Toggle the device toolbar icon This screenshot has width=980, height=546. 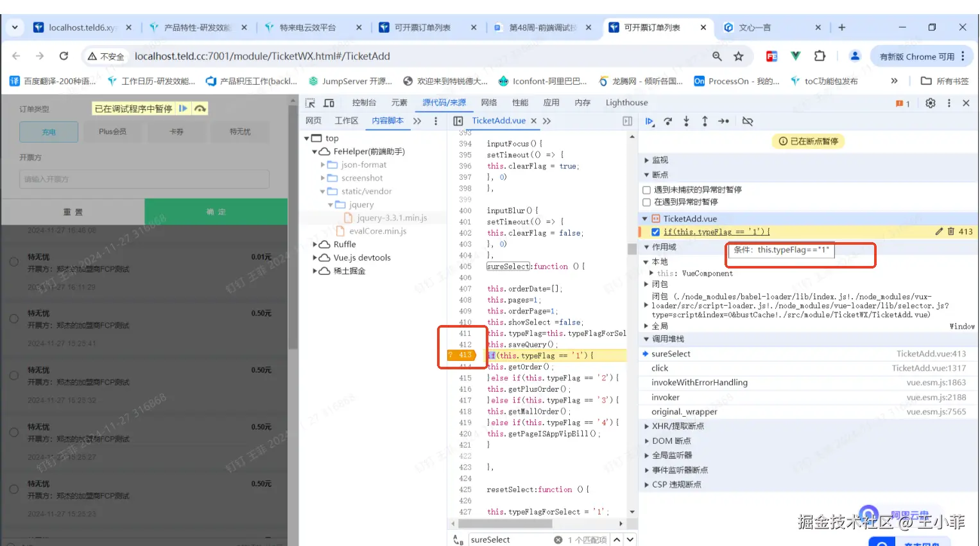(329, 103)
